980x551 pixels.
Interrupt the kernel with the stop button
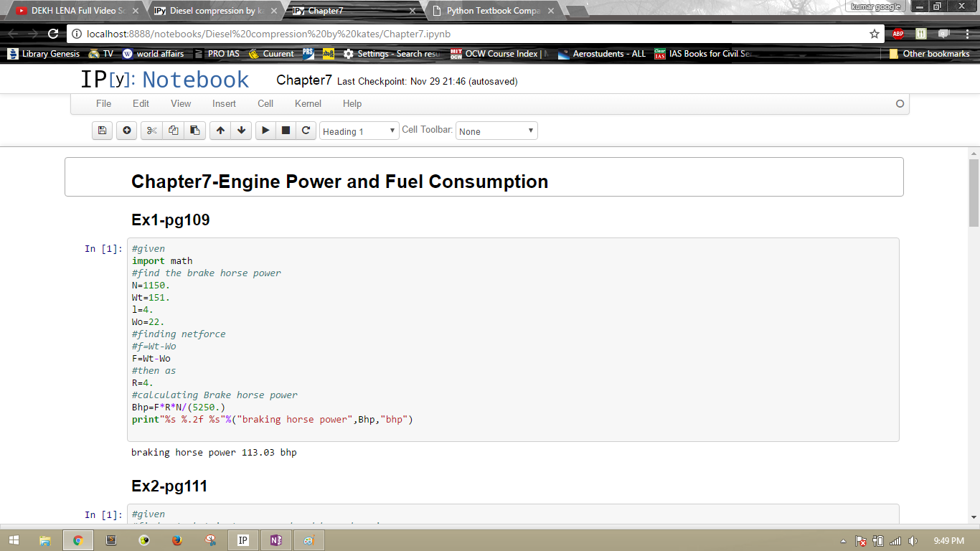tap(286, 131)
